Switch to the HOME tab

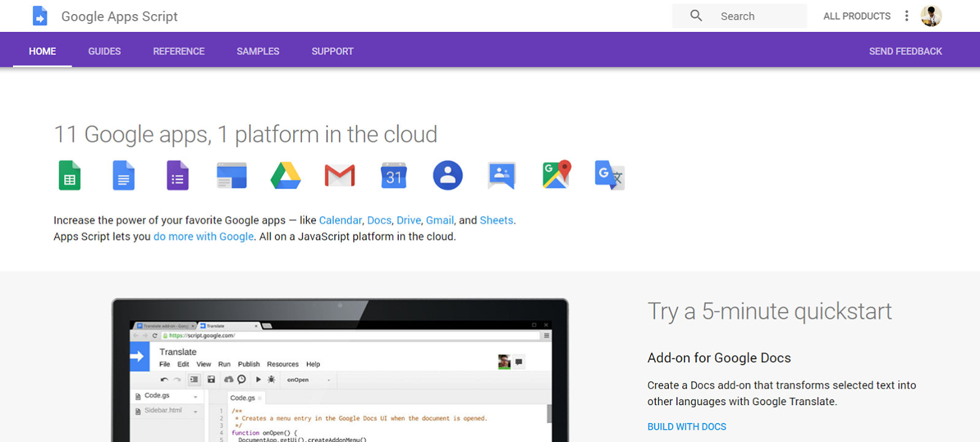[42, 51]
